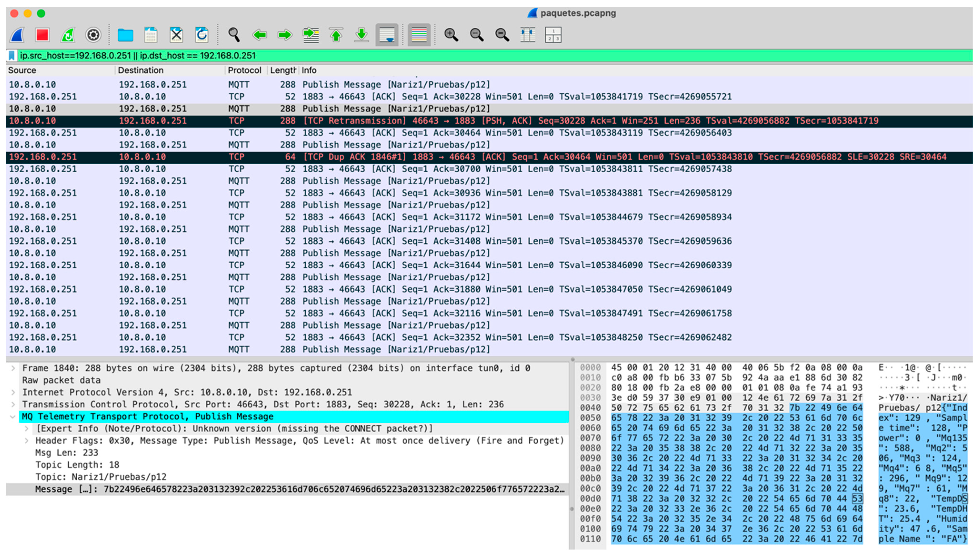Restart the current capture with green fin
Screen dimensions: 980x557
point(68,35)
